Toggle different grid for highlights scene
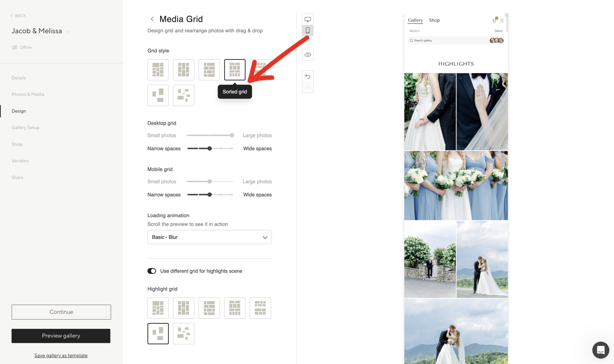The height and width of the screenshot is (364, 614). tap(152, 271)
